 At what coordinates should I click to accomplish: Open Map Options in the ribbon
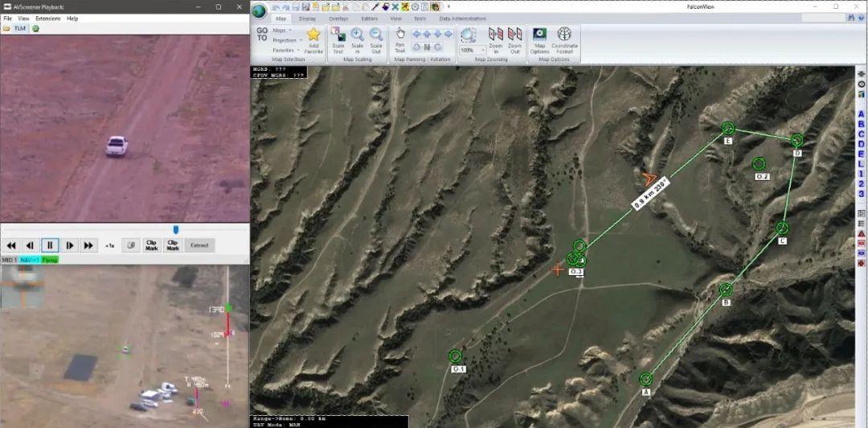(540, 35)
